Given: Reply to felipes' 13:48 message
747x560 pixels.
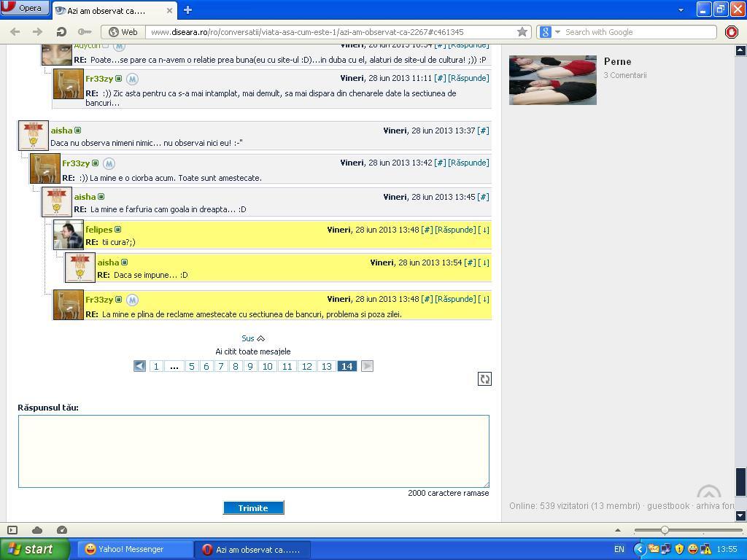Looking at the screenshot, I should [455, 230].
